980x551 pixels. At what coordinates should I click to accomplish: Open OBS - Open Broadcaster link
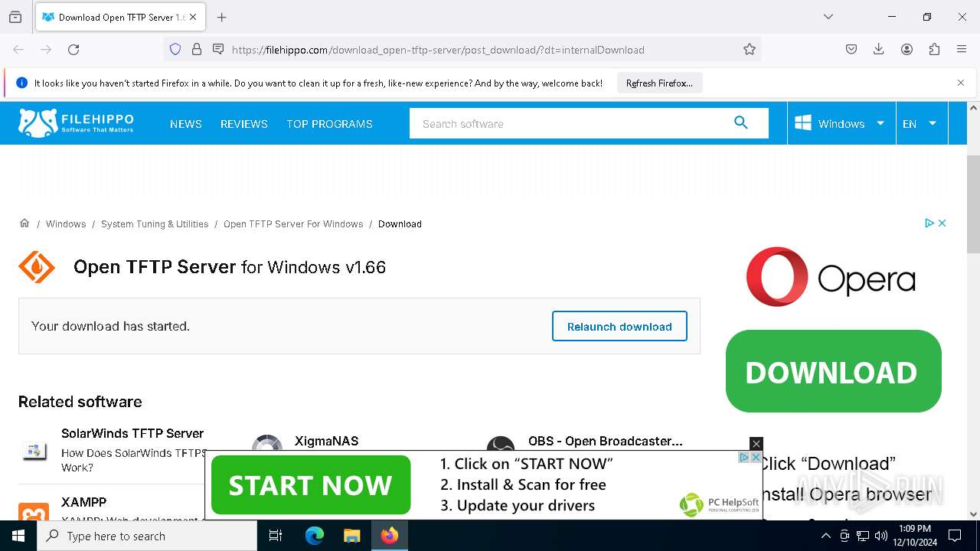[x=605, y=441]
